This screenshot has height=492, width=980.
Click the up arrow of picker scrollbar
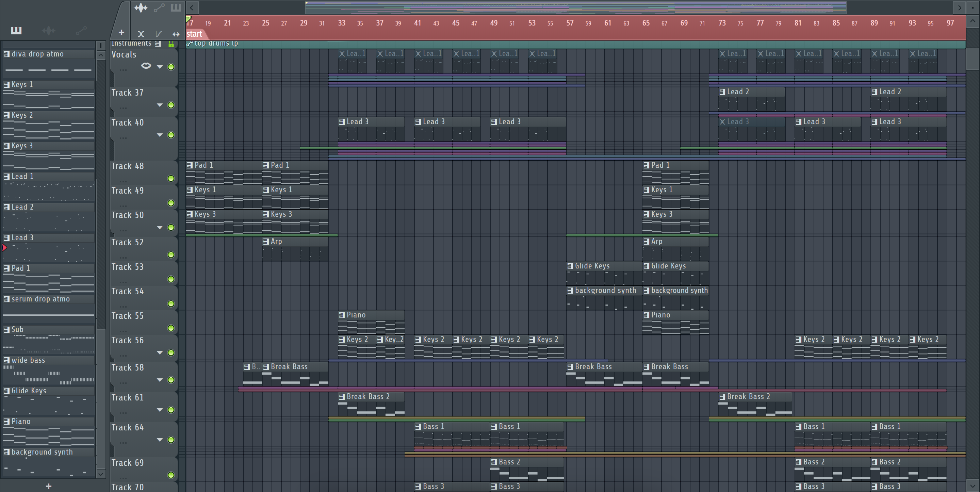click(100, 55)
